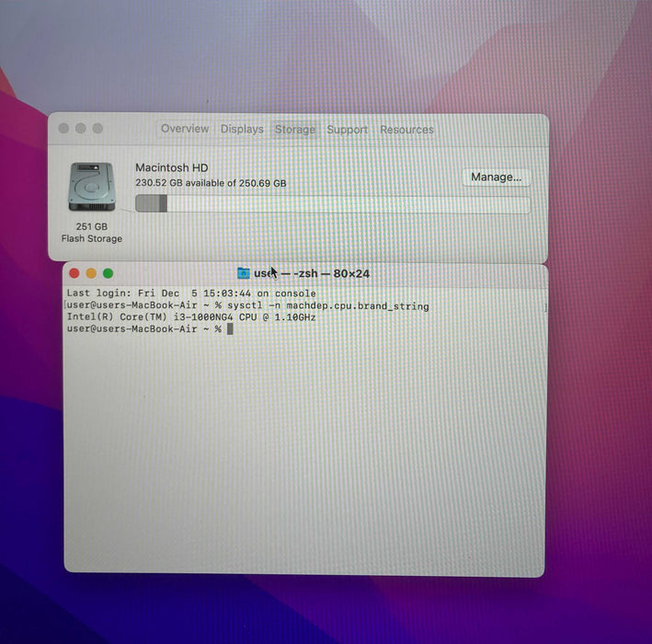
Task: Zoom Terminal with the green button
Action: pos(109,273)
